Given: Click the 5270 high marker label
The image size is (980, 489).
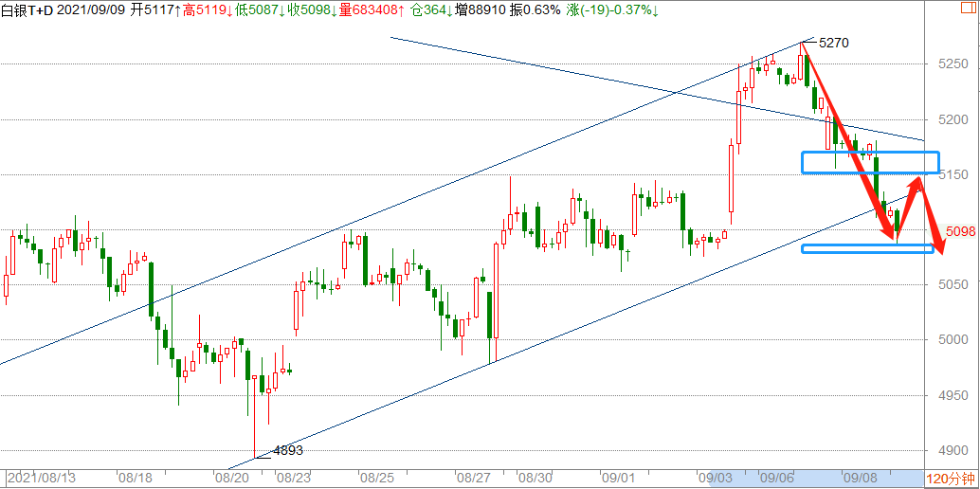Looking at the screenshot, I should tap(834, 43).
